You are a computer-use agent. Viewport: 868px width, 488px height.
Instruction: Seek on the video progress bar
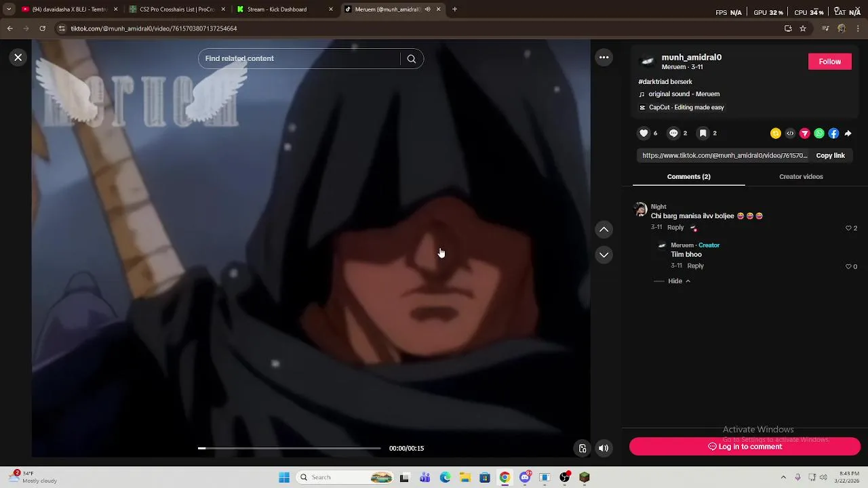[290, 448]
